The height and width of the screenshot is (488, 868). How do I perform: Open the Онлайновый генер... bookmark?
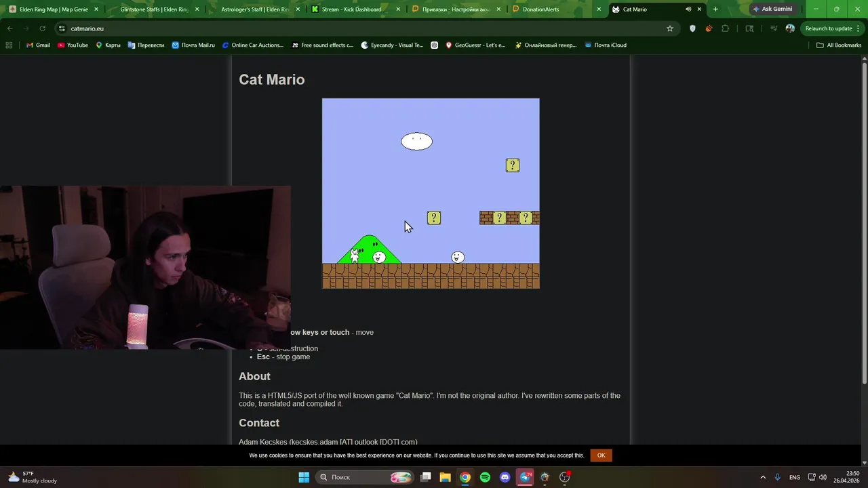pyautogui.click(x=546, y=45)
